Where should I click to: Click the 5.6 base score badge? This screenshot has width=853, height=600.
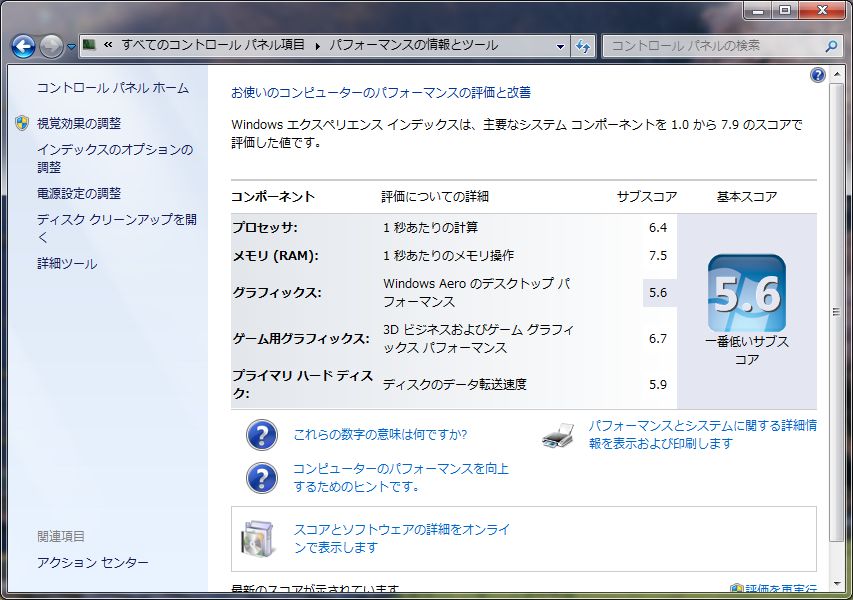(x=747, y=293)
